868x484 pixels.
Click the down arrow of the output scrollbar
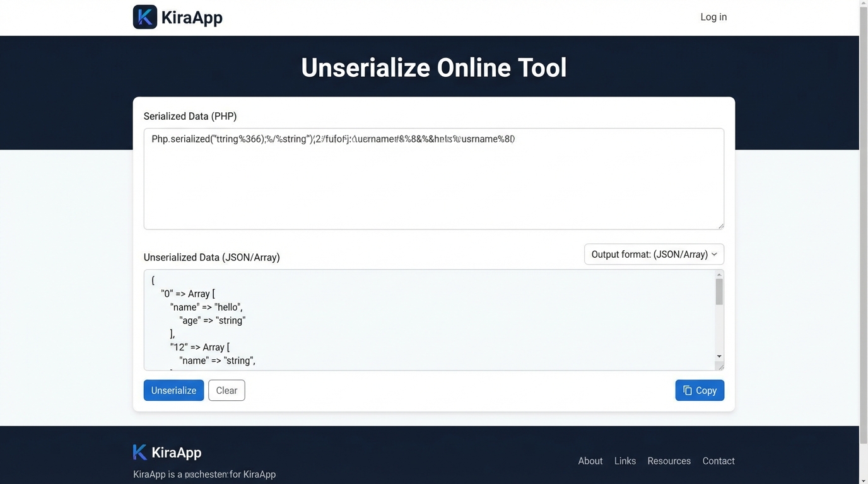tap(719, 357)
